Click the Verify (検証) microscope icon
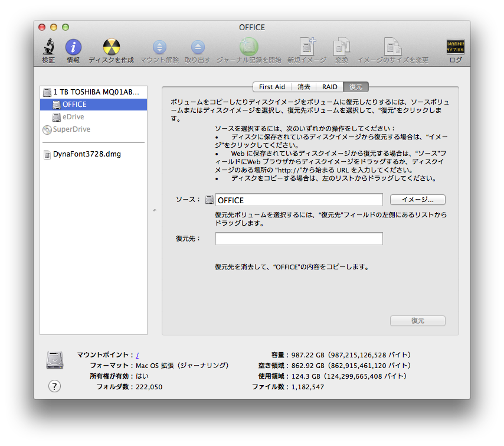 pyautogui.click(x=48, y=47)
